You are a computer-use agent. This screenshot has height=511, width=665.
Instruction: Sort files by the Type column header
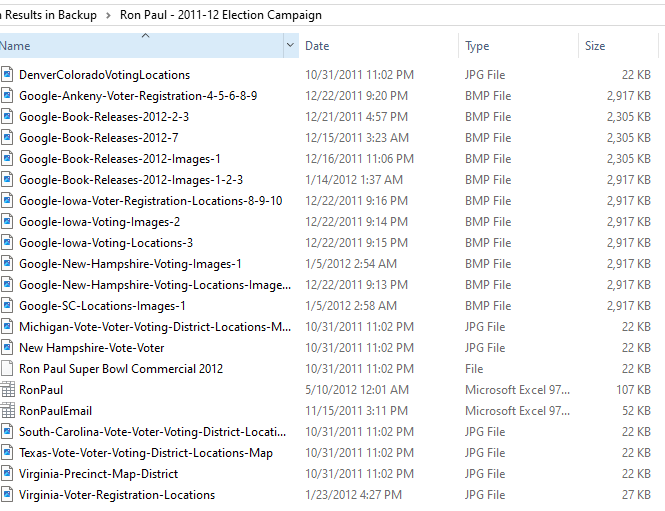point(518,45)
